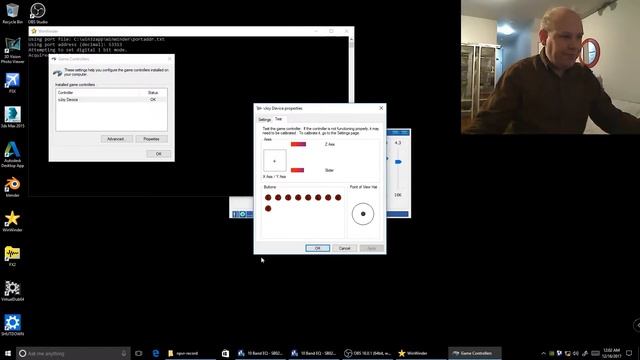Open the Windows Start menu
The image size is (640, 360).
point(8,353)
